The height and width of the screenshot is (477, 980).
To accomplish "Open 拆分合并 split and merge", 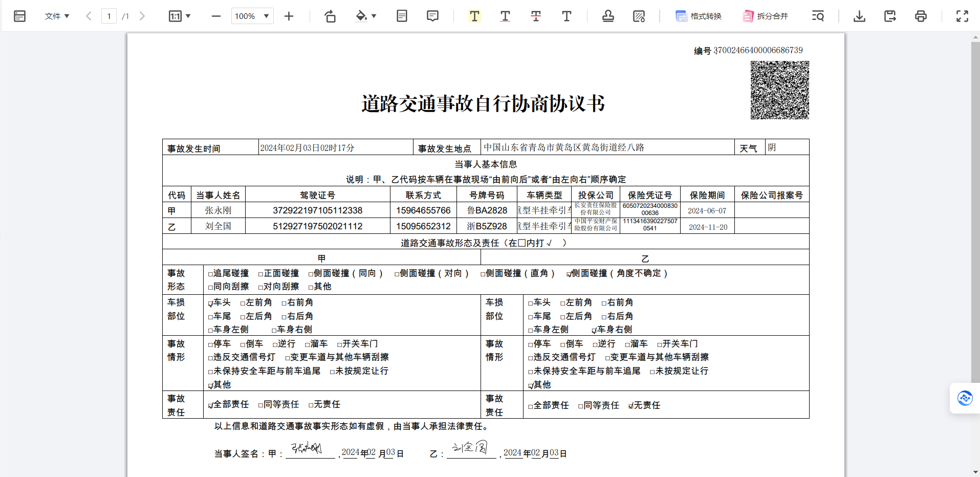I will (x=766, y=16).
